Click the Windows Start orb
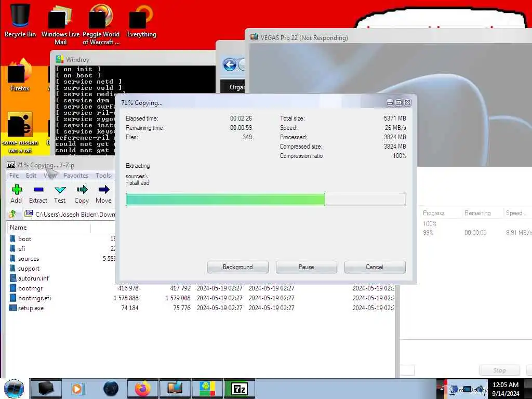 14,389
